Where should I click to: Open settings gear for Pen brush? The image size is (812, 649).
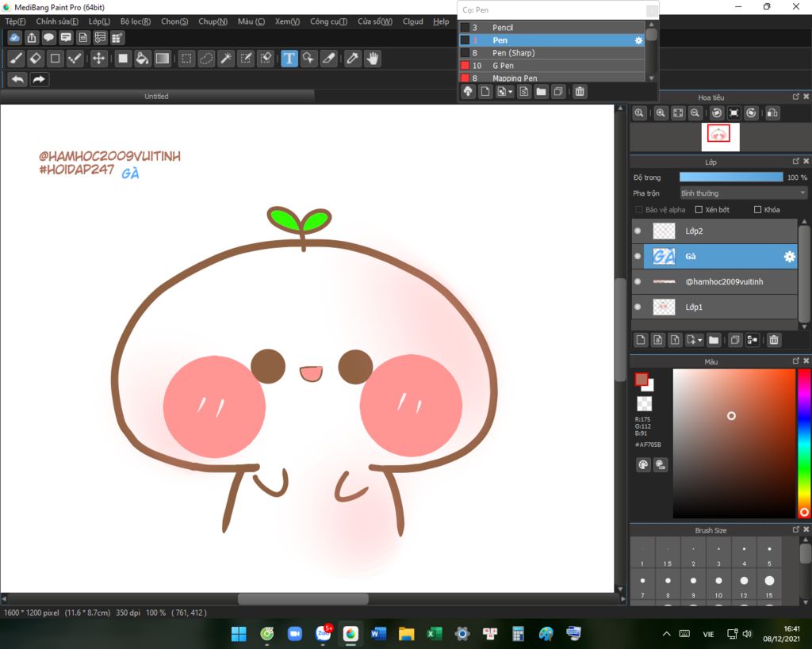[x=638, y=40]
